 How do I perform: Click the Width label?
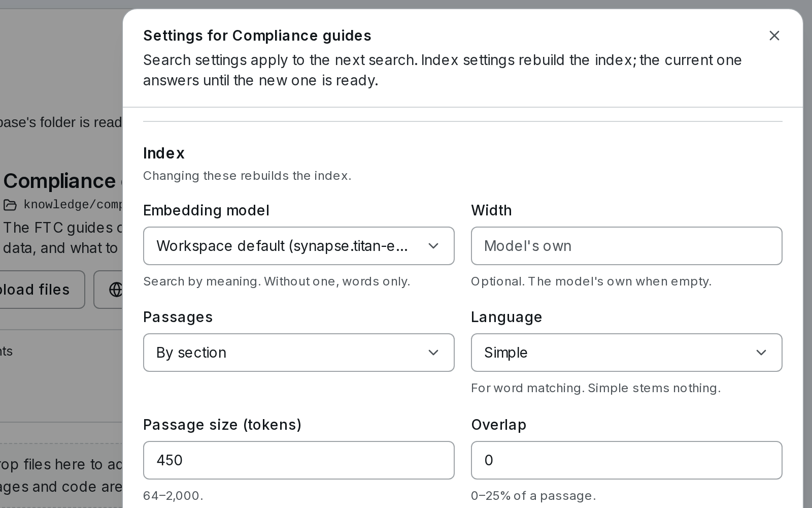pos(491,210)
